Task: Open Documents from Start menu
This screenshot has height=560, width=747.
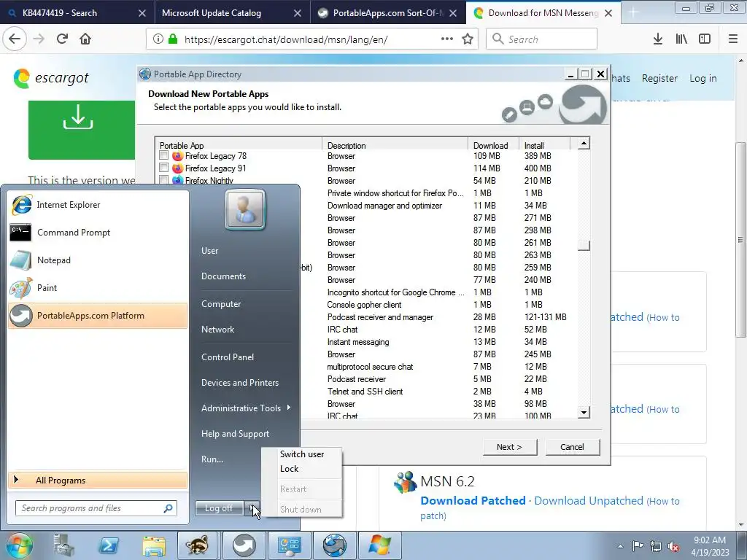Action: [223, 276]
